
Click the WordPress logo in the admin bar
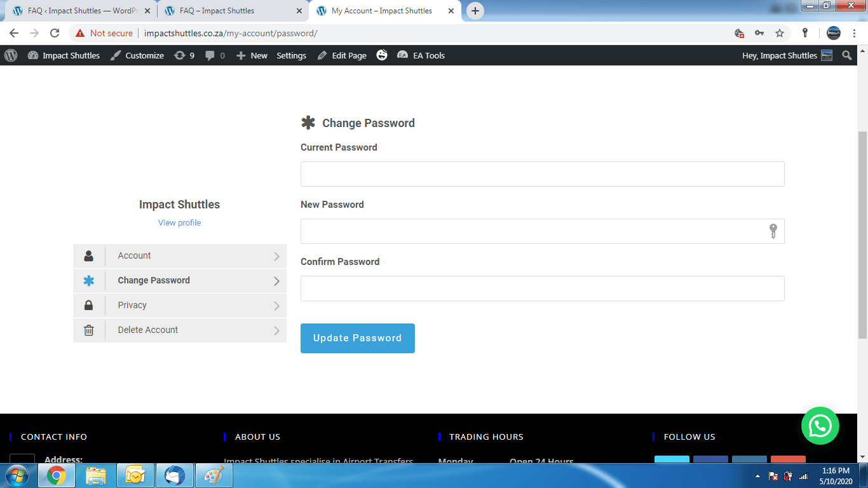point(10,55)
